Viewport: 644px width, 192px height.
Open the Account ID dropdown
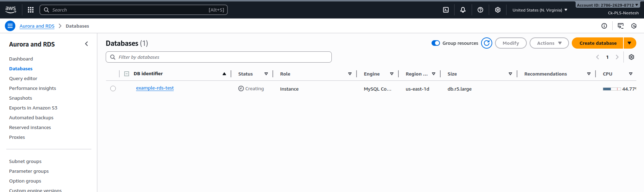(x=607, y=5)
